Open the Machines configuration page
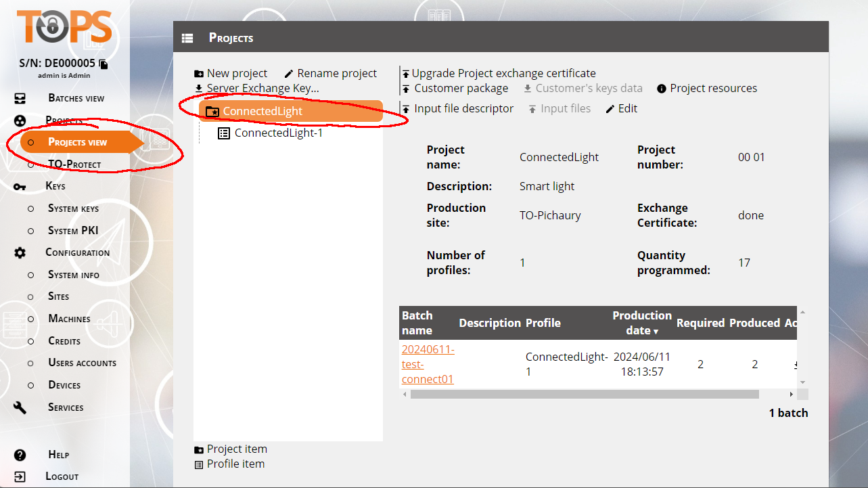Image resolution: width=868 pixels, height=488 pixels. click(x=69, y=319)
